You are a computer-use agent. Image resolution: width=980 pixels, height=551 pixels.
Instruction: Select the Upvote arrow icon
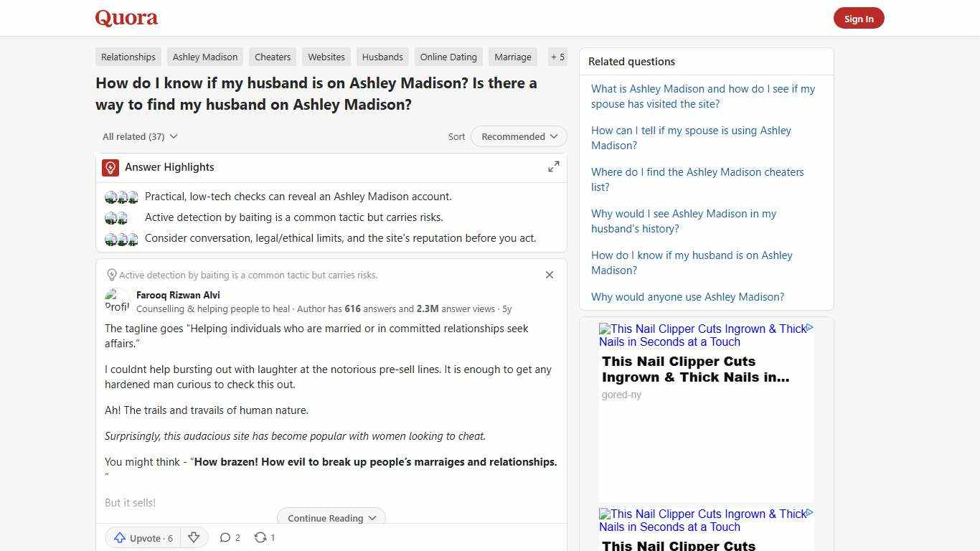pyautogui.click(x=121, y=537)
